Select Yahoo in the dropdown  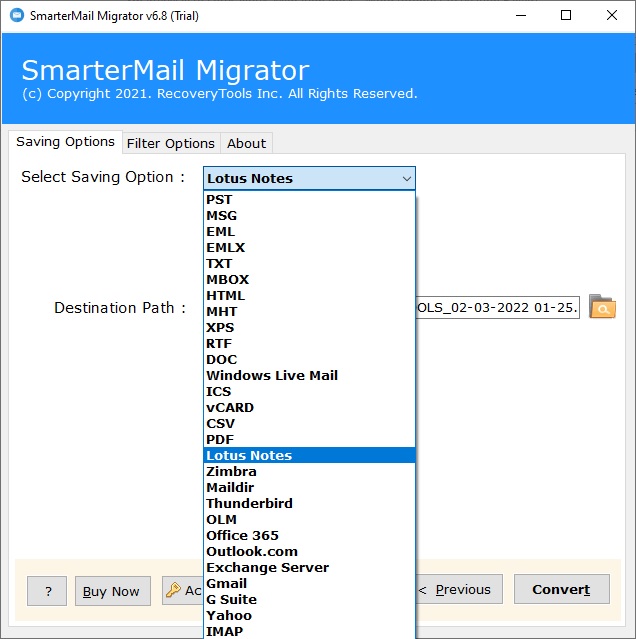click(309, 615)
